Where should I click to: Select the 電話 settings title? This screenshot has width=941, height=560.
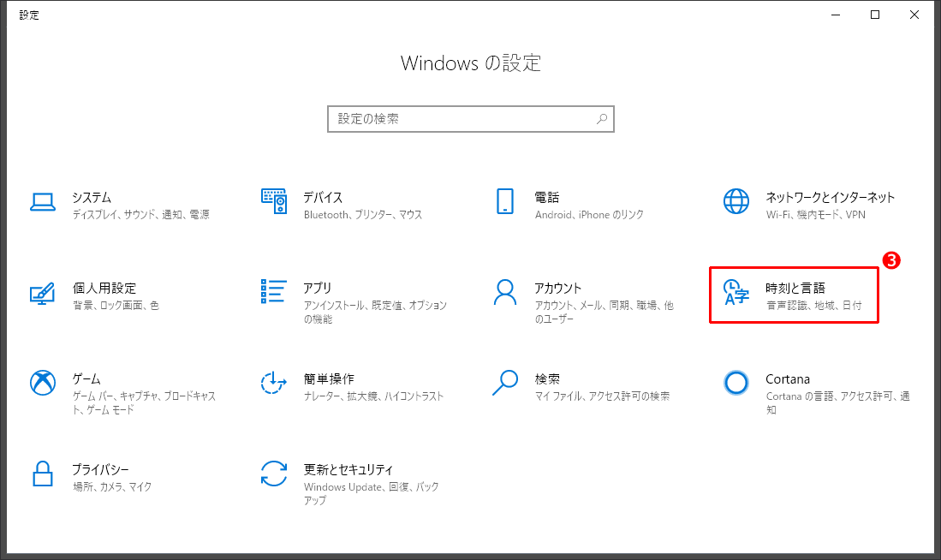[x=547, y=198]
